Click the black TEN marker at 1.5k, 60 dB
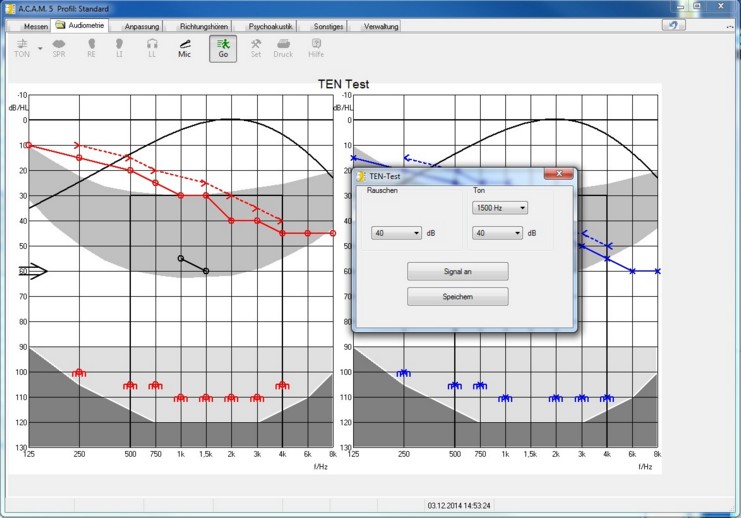This screenshot has width=741, height=518. (x=206, y=271)
